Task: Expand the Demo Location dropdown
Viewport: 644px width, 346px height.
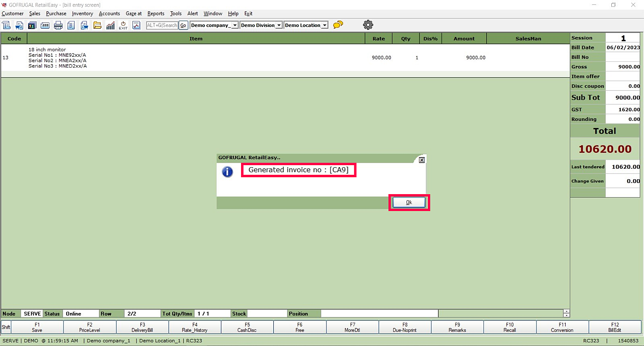Action: 325,25
